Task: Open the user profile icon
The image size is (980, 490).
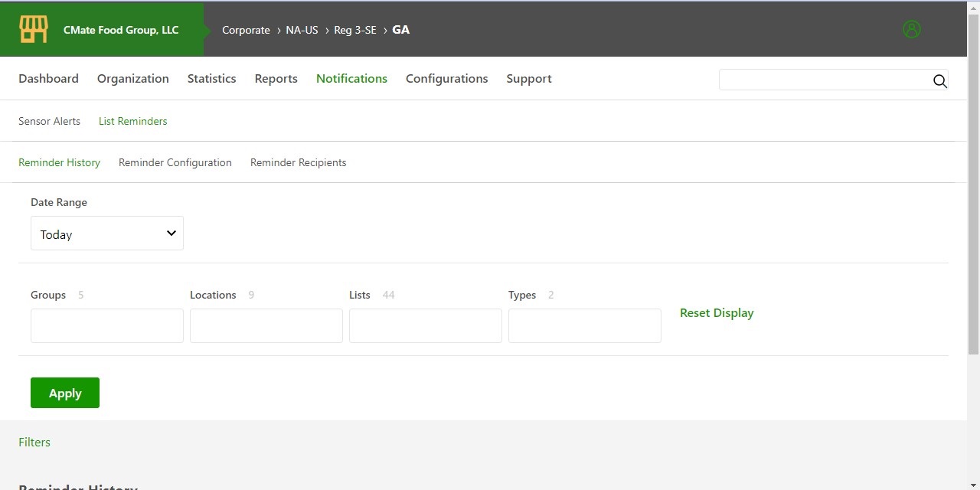Action: [x=911, y=30]
